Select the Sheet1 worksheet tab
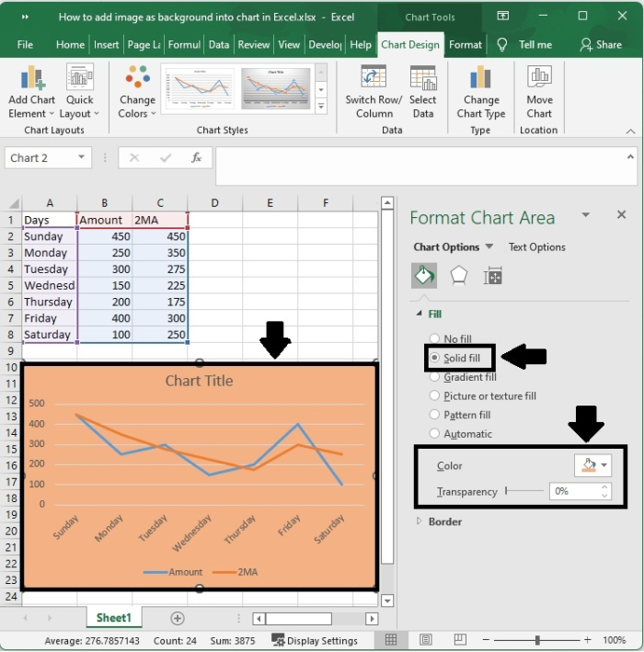Viewport: 644px width, 652px height. tap(114, 618)
